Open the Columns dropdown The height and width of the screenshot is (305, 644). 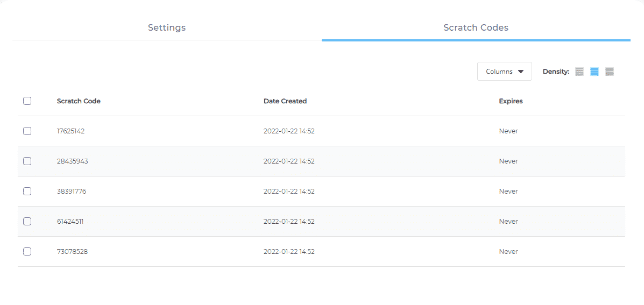click(504, 72)
